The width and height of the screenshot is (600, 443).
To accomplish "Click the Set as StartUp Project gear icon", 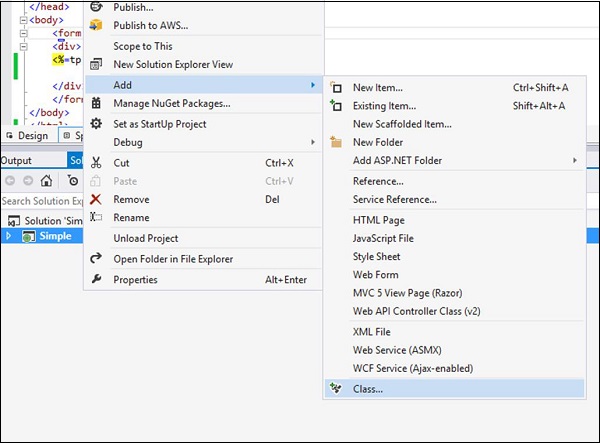I will pyautogui.click(x=97, y=124).
